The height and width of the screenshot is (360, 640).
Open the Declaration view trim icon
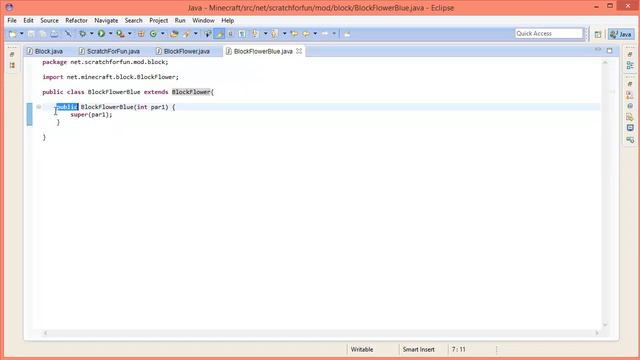pyautogui.click(x=630, y=117)
